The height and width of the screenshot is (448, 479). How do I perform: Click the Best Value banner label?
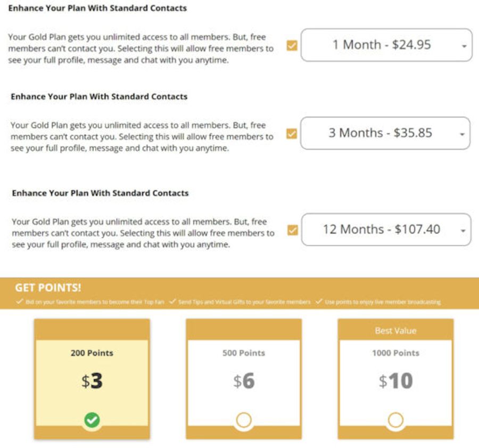pos(395,331)
